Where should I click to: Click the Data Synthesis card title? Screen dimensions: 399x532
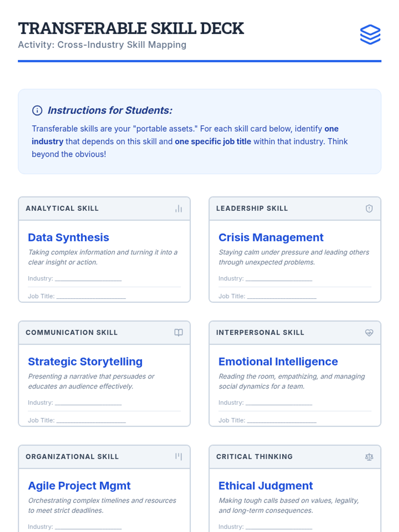68,237
